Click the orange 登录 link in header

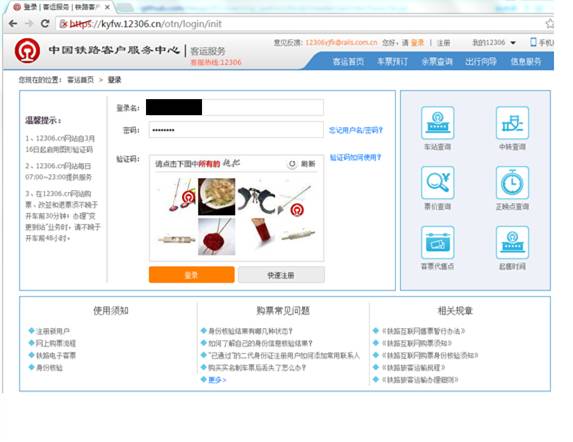(417, 43)
